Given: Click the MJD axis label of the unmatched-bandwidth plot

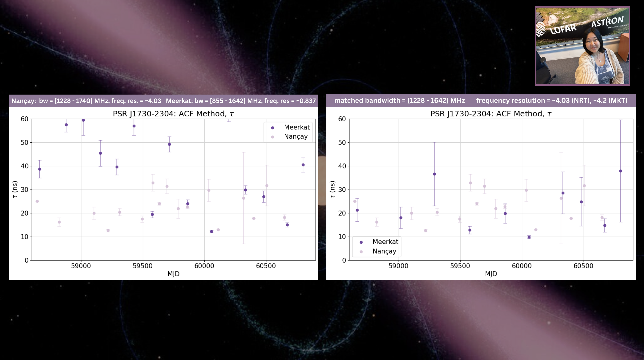Looking at the screenshot, I should click(173, 274).
